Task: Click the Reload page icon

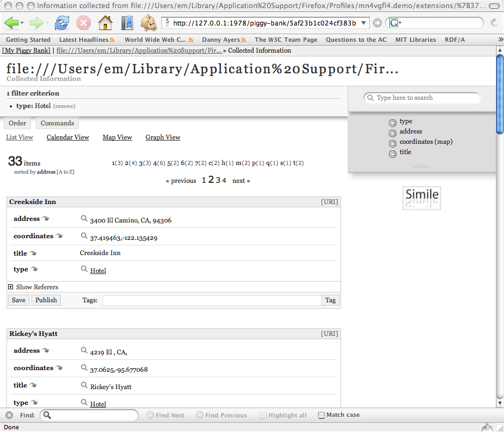Action: click(x=62, y=23)
